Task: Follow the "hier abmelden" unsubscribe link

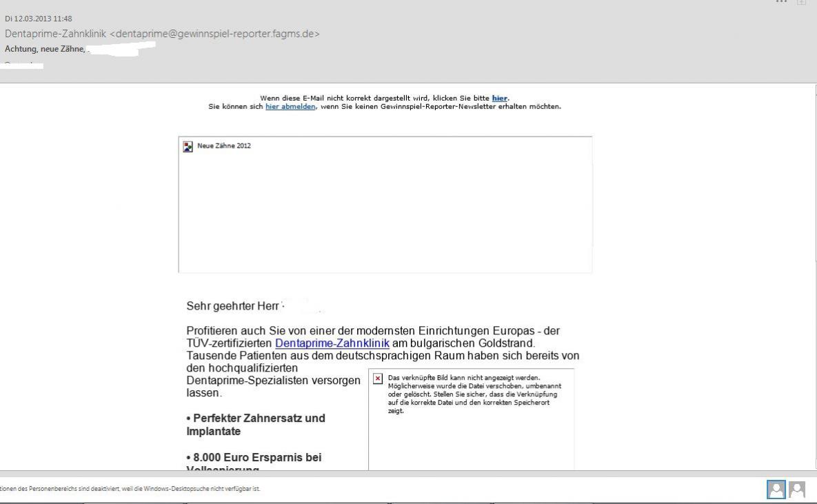Action: tap(290, 106)
